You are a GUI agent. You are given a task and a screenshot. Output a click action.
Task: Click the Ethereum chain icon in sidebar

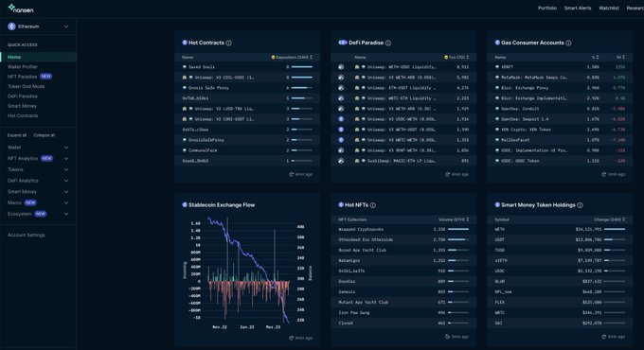(11, 26)
